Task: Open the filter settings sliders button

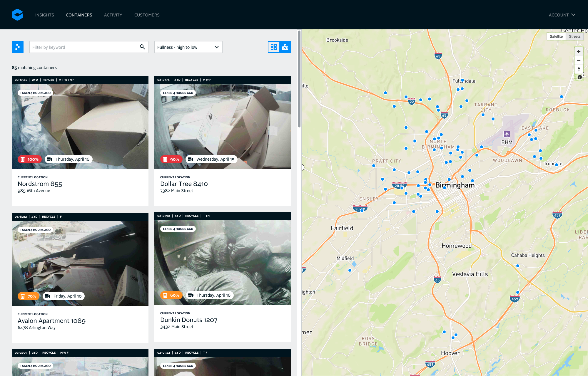Action: 18,47
